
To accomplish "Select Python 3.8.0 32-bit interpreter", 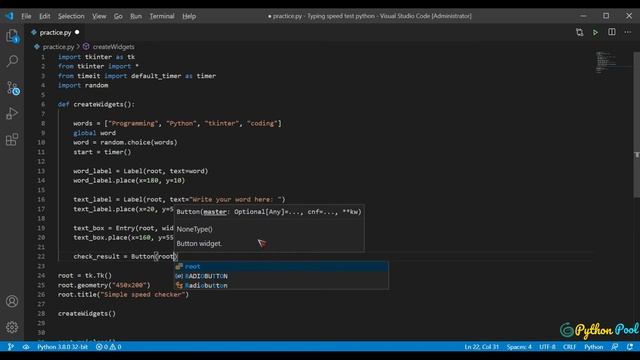I will click(x=62, y=347).
